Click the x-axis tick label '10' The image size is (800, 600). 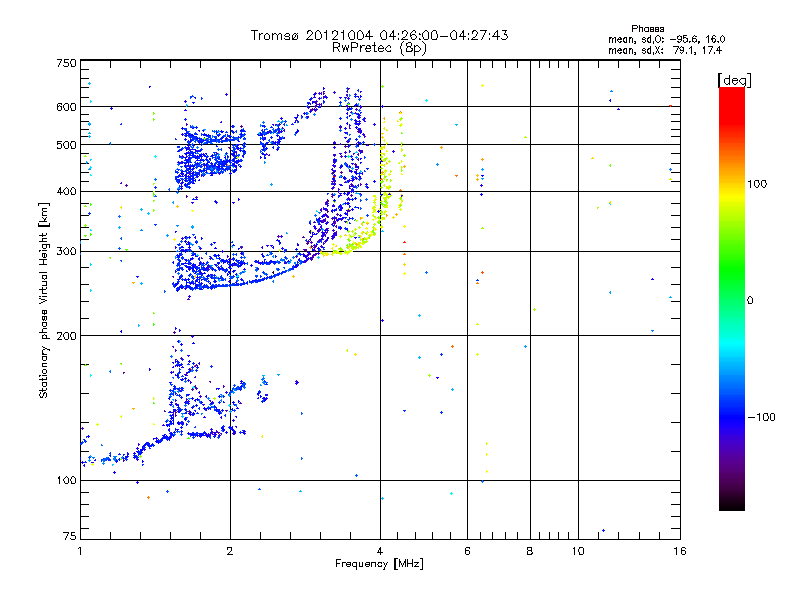click(x=578, y=551)
